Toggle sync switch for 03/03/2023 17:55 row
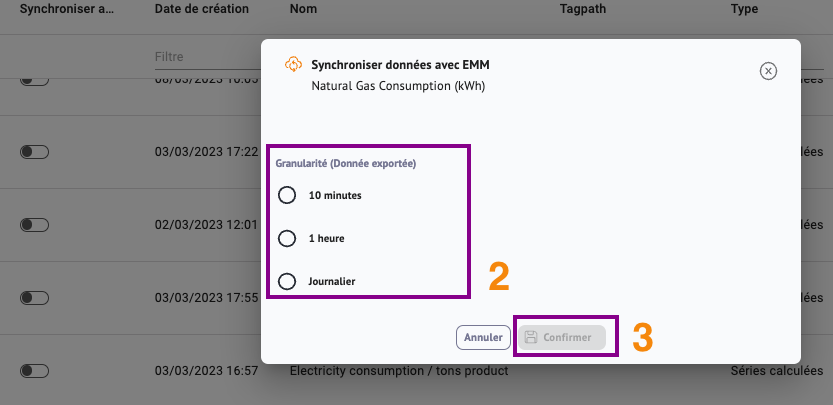The image size is (833, 405). (x=34, y=298)
